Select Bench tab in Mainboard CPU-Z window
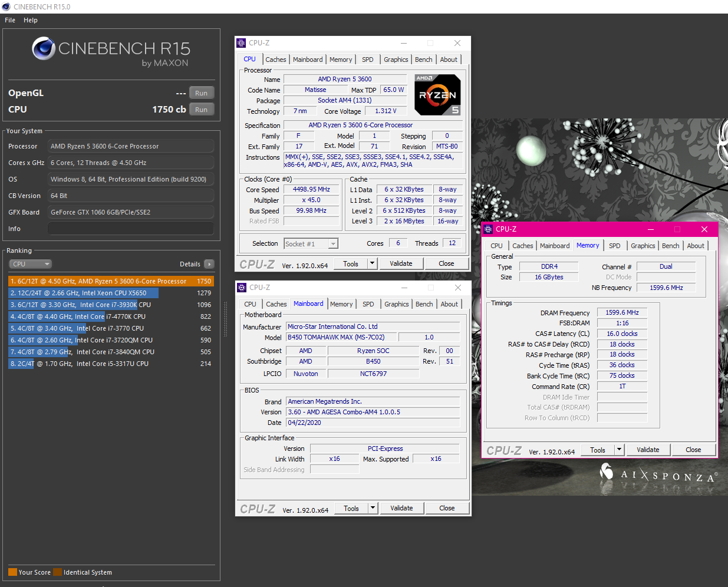Screen dimensions: 728x587 pos(424,304)
